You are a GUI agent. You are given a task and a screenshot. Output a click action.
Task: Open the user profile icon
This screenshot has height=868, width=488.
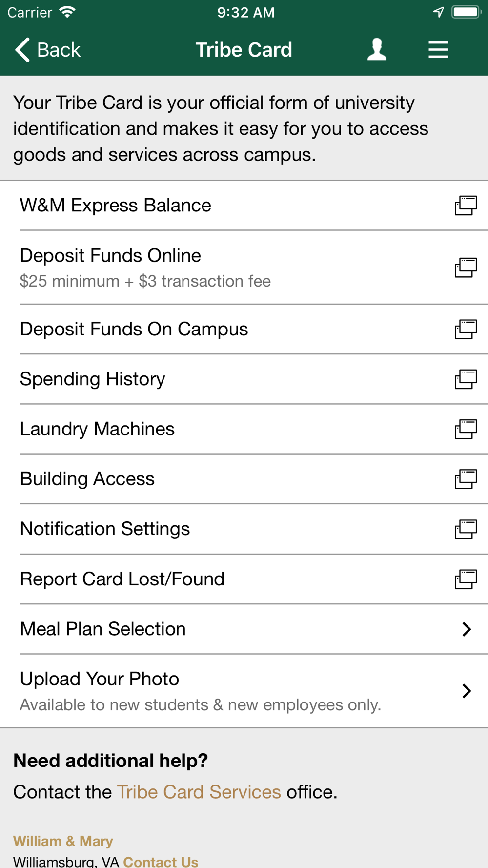coord(377,50)
